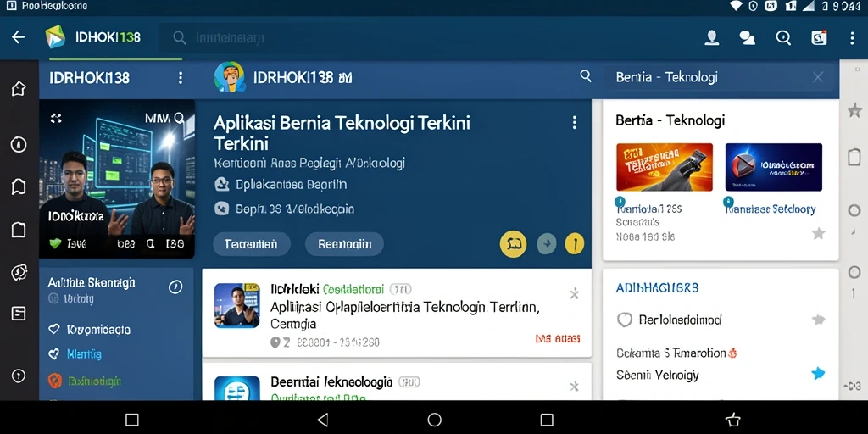
Task: Dismiss the Aplikasi Teknologin Terlinn list item
Action: [574, 293]
